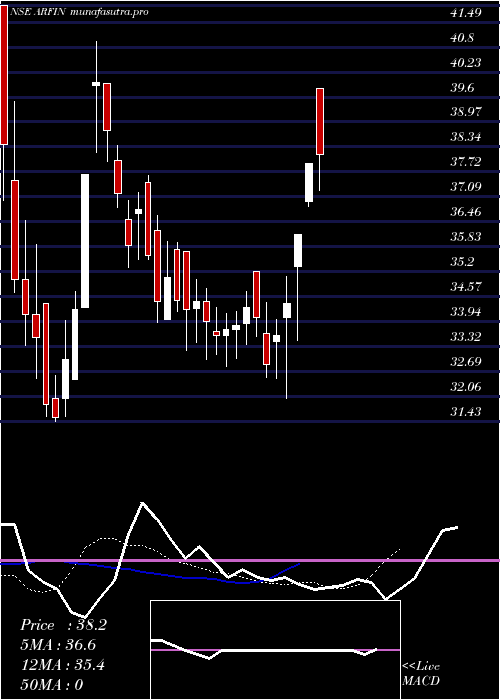Click the '50MA : 0' readout
The height and width of the screenshot is (700, 500).
tap(52, 685)
